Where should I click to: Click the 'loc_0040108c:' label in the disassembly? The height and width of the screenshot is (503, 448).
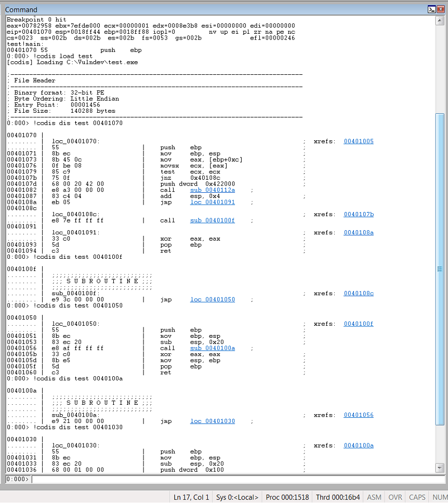(x=76, y=214)
